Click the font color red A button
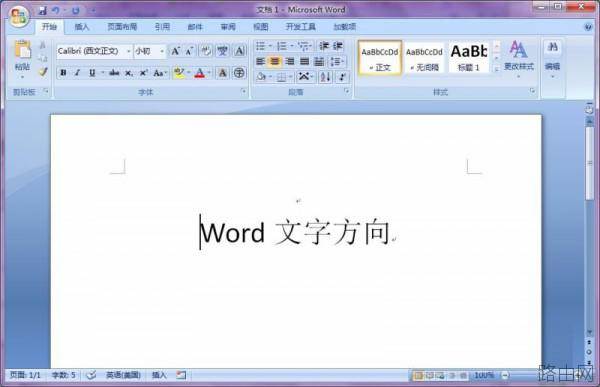 (x=199, y=73)
